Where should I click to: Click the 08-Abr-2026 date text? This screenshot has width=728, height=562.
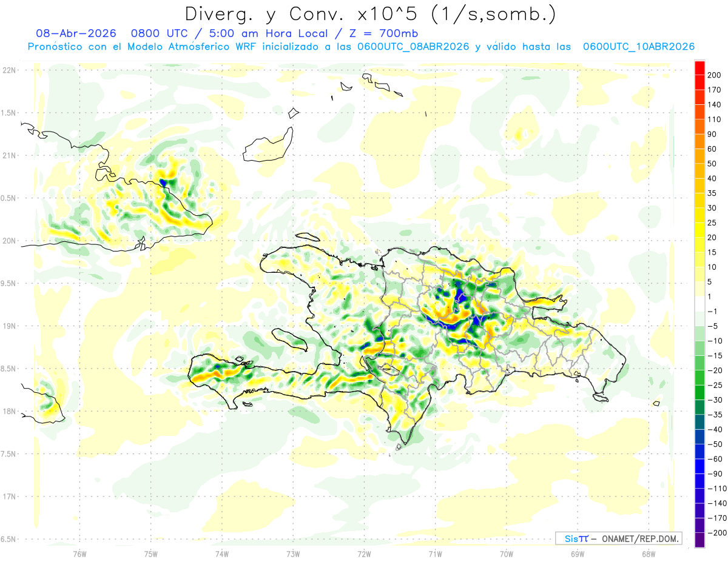(73, 33)
